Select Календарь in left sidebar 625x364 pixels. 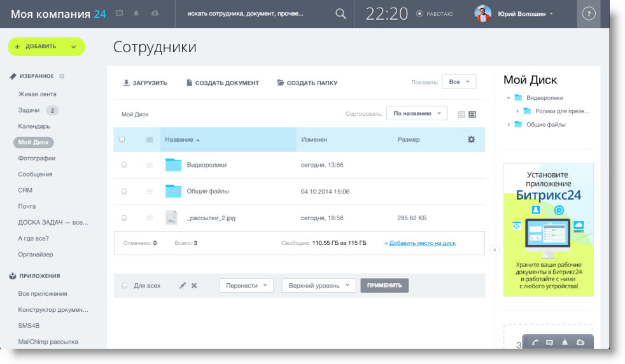coord(34,126)
